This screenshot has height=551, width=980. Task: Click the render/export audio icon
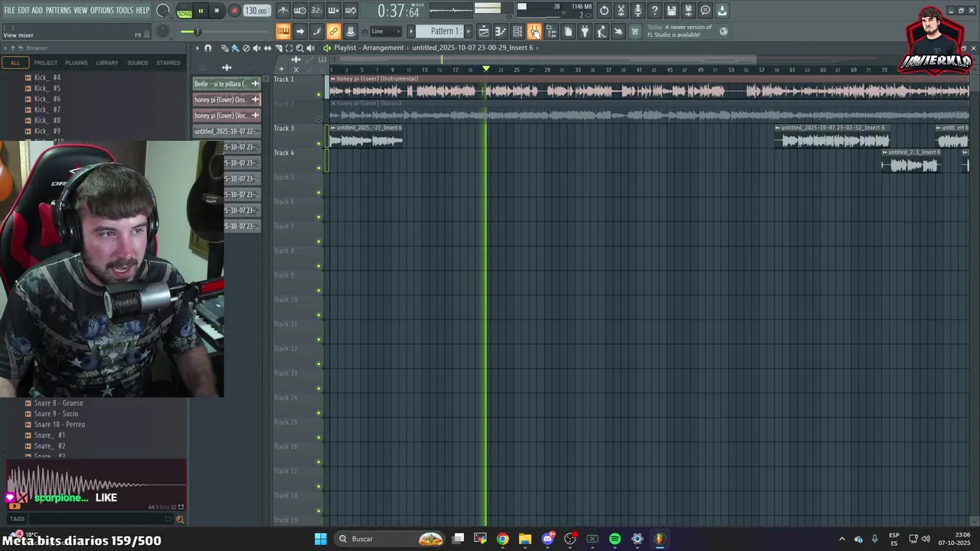(x=688, y=11)
